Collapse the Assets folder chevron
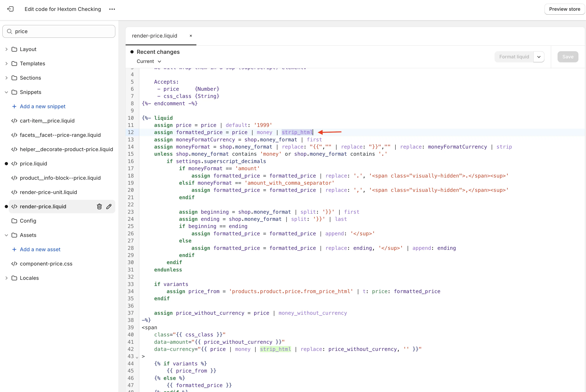586x392 pixels. click(x=7, y=235)
